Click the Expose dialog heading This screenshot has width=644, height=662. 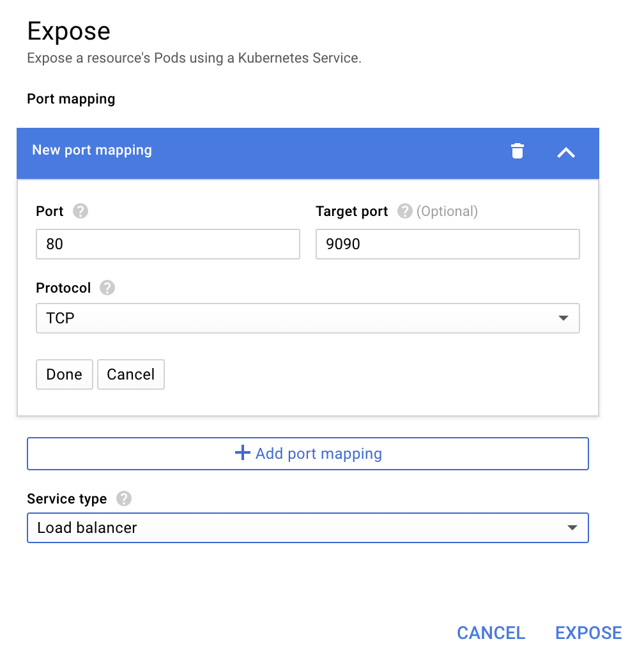pyautogui.click(x=69, y=31)
